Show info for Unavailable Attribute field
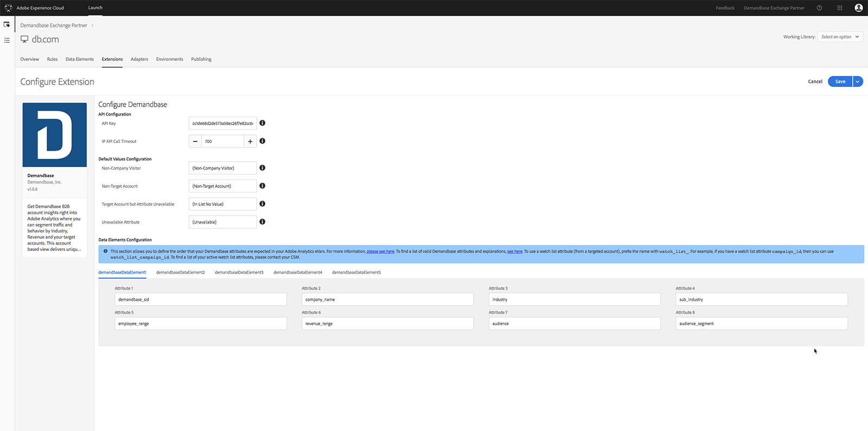 pos(262,222)
